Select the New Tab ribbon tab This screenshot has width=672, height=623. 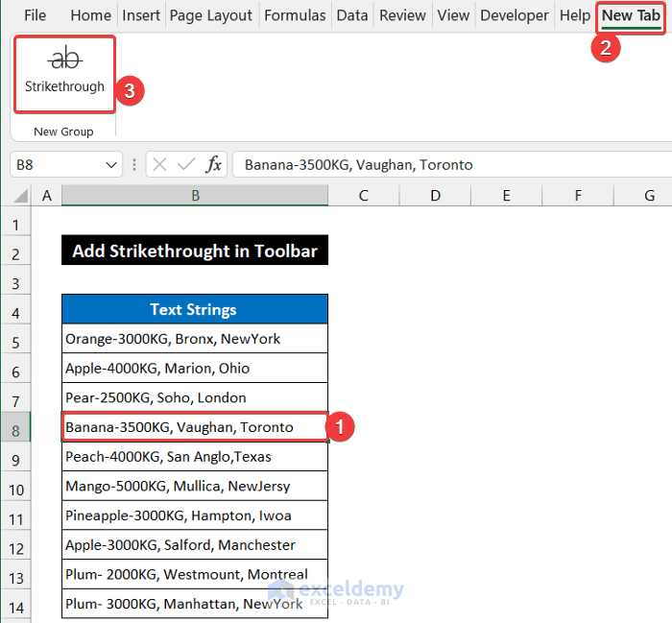pyautogui.click(x=631, y=16)
